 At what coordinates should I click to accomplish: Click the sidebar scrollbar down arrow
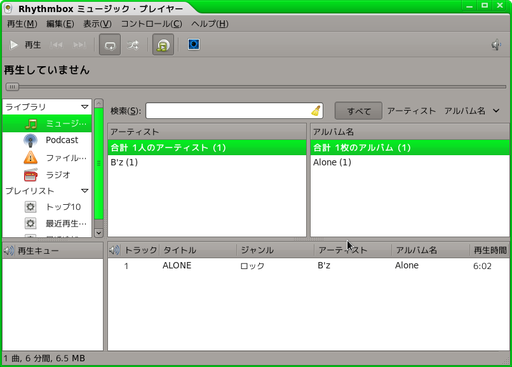pos(99,232)
